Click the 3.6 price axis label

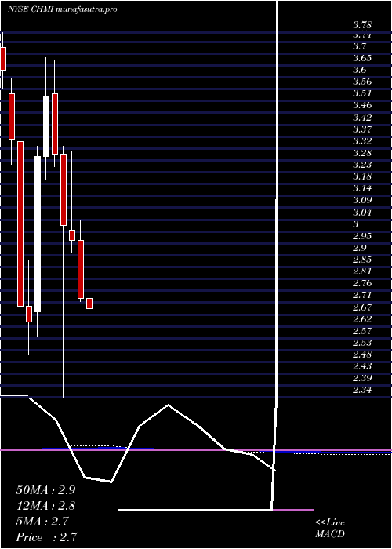point(360,70)
